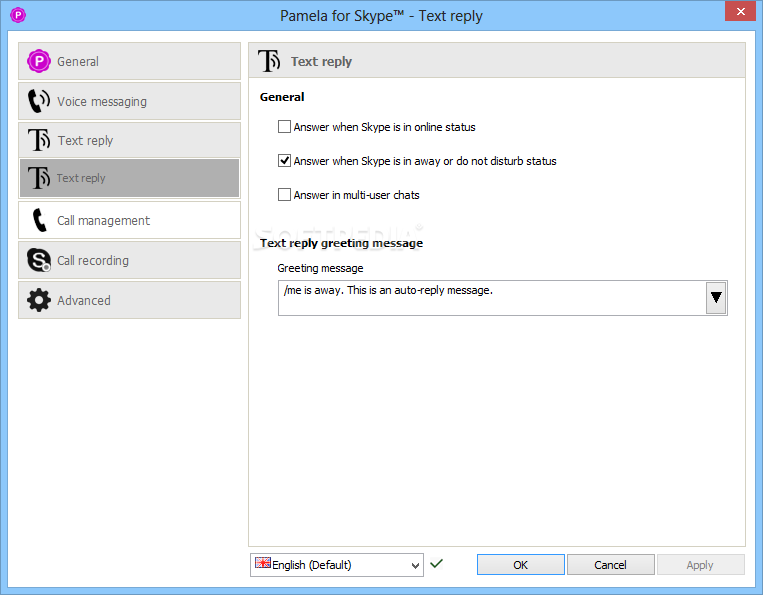
Task: Click the bold 'General' section heading
Action: (x=282, y=97)
